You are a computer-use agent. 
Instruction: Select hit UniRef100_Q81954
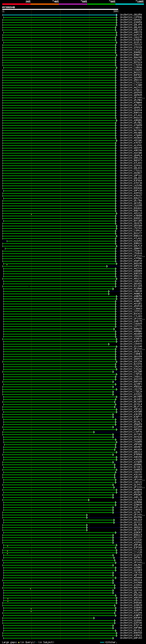(131, 15)
